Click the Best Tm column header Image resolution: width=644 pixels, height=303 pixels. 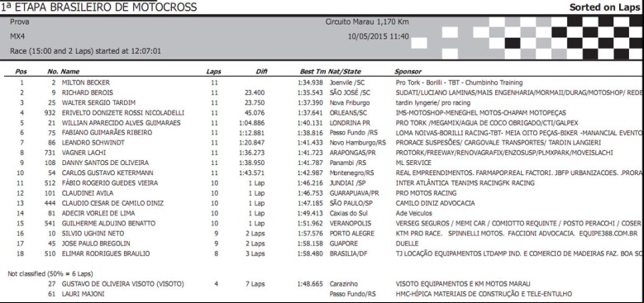tap(312, 72)
